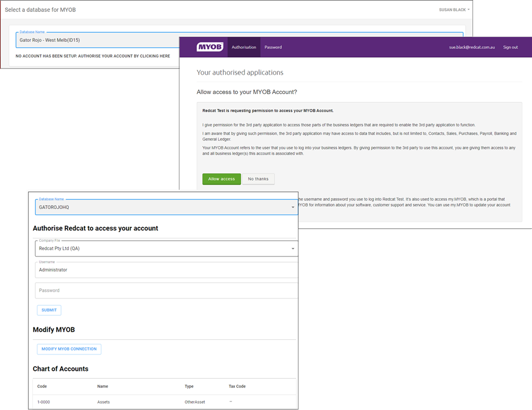Click the Your authorised applications heading
Screen dimensions: 532x410
click(240, 72)
